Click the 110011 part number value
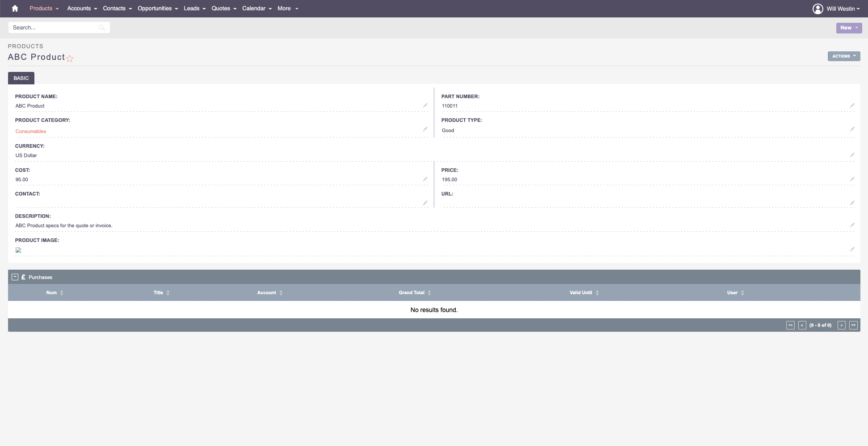Screen dimensions: 868x446 tap(449, 106)
